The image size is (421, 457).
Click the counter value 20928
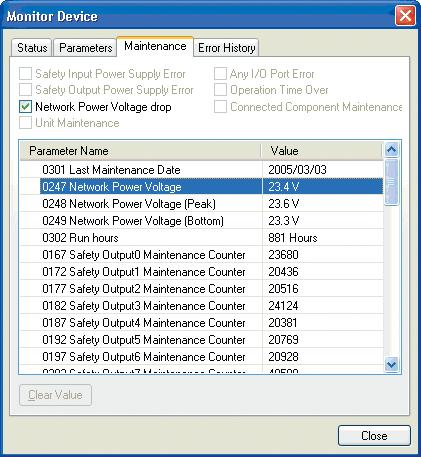[283, 357]
